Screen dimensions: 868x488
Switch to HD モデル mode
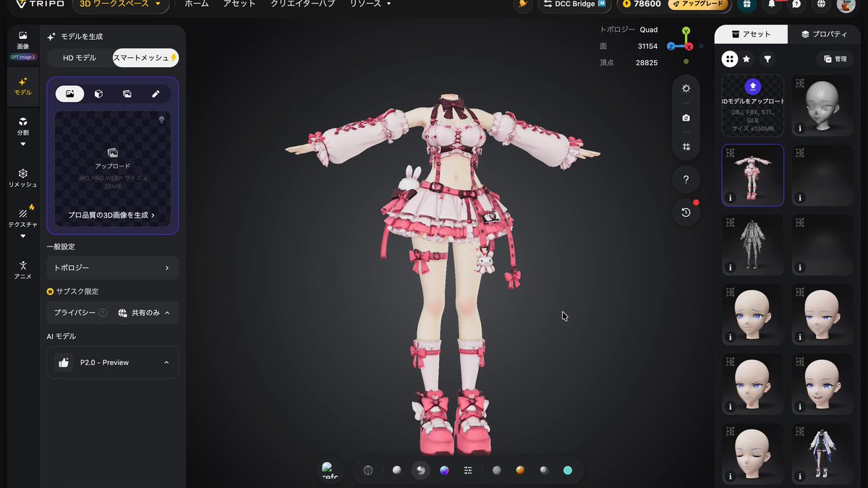click(80, 58)
